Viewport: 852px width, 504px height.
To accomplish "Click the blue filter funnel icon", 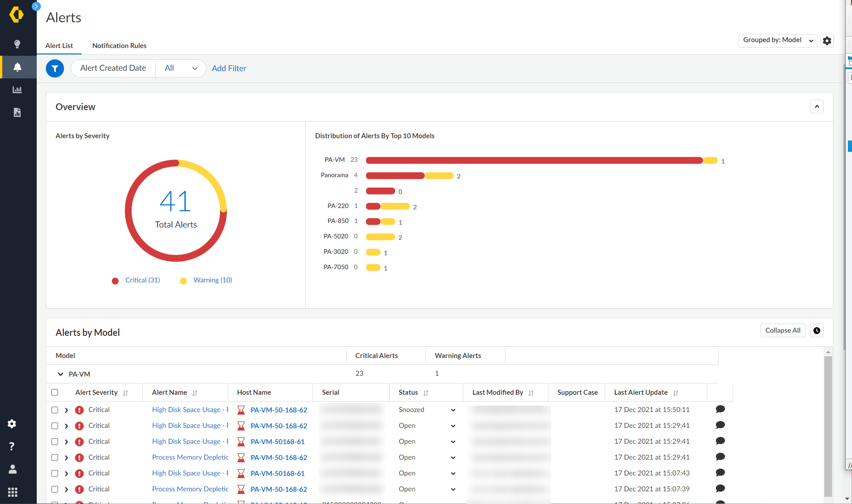I will pyautogui.click(x=55, y=68).
